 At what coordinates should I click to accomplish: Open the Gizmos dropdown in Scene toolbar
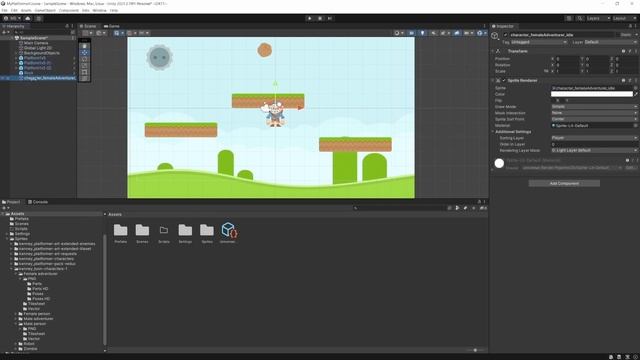click(x=482, y=33)
